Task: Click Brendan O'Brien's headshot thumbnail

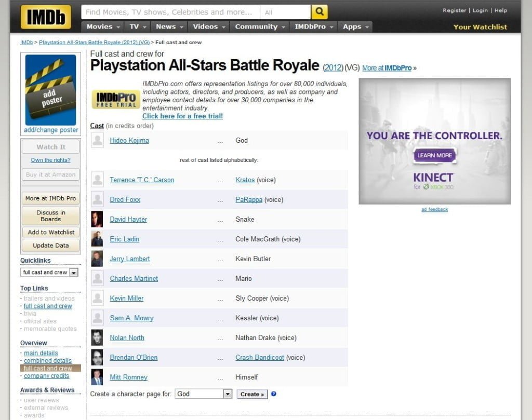Action: [97, 357]
